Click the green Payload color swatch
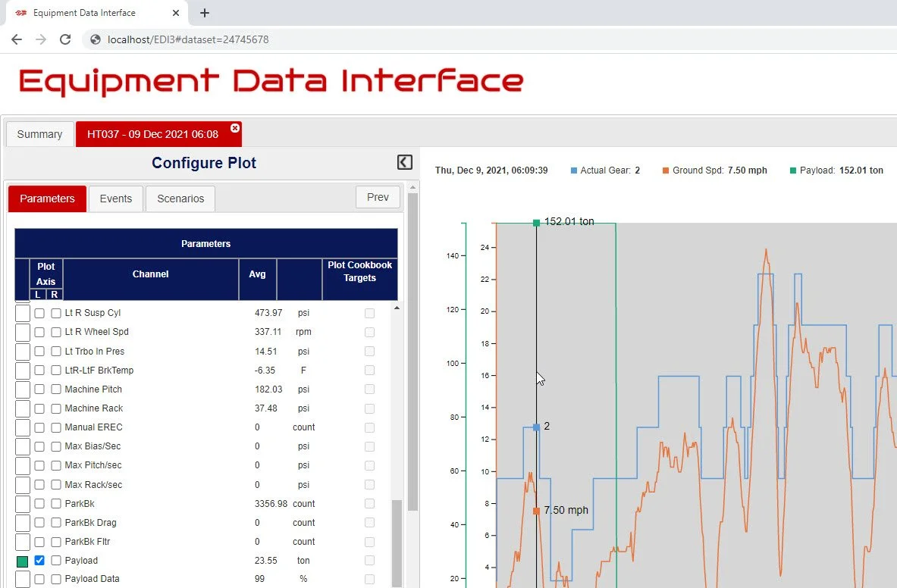Viewport: 897px width, 588px height. pyautogui.click(x=22, y=561)
